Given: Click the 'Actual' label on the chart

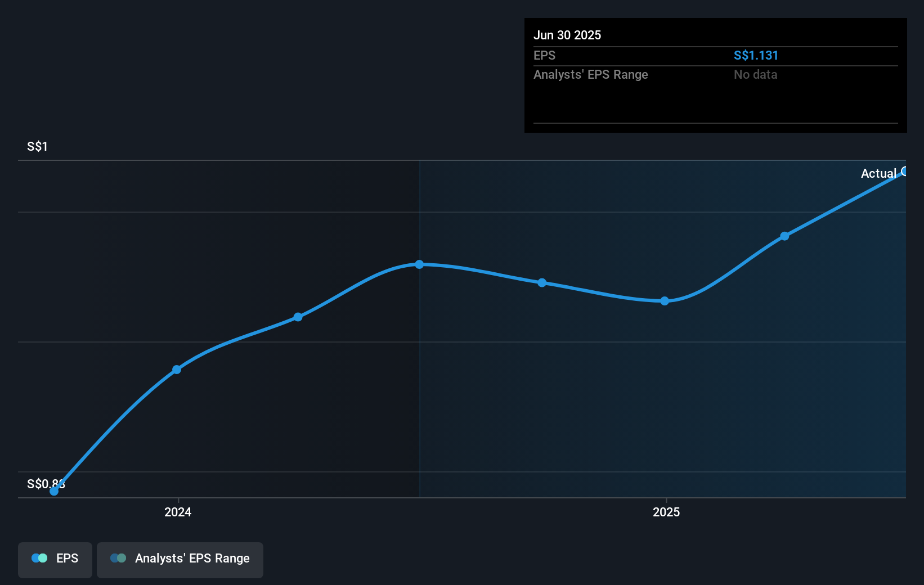Looking at the screenshot, I should (878, 173).
